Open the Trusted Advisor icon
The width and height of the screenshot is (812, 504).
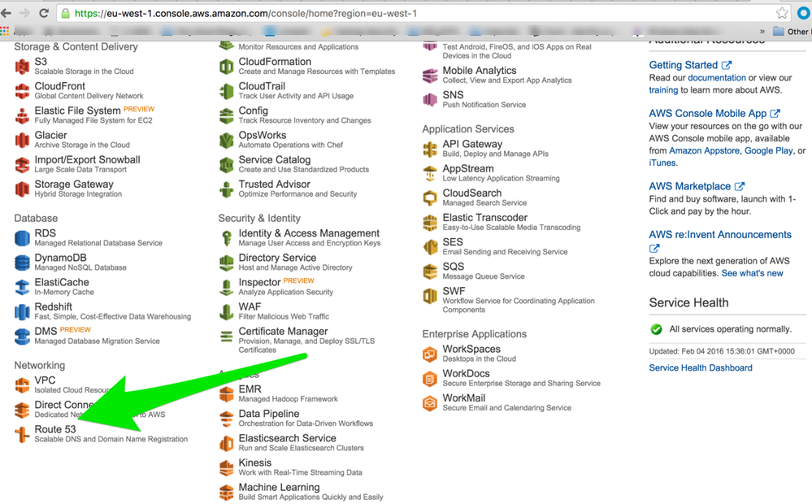pos(226,189)
